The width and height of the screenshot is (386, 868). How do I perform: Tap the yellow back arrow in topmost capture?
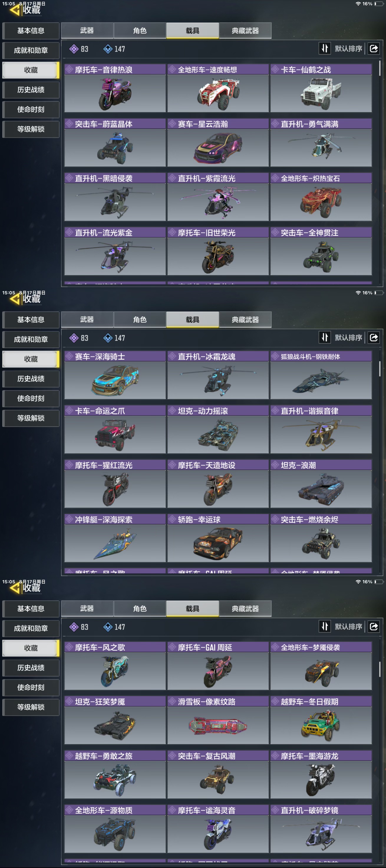pos(15,10)
